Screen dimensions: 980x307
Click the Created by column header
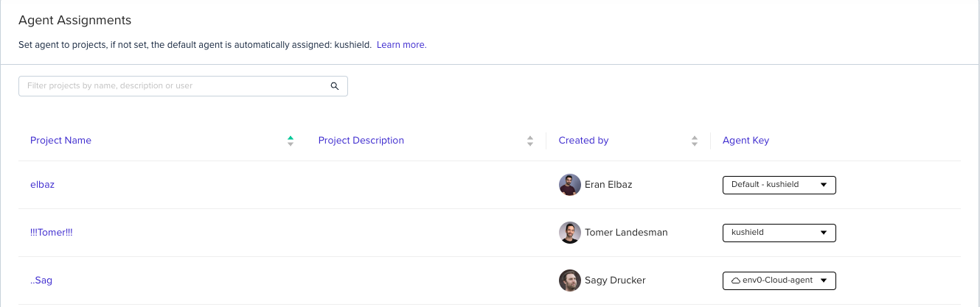(583, 141)
